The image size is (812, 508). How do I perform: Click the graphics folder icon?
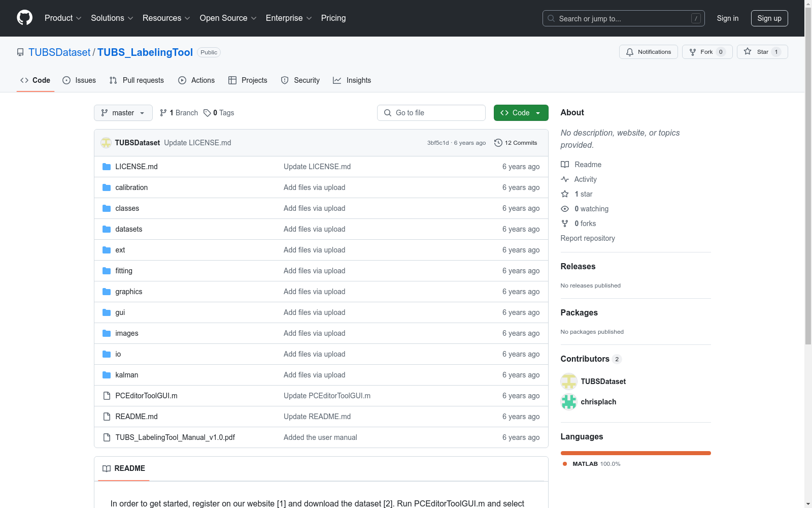[107, 292]
